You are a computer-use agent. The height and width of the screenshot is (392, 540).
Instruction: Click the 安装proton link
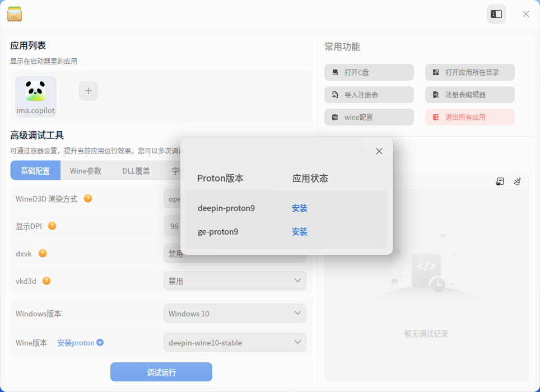(x=76, y=343)
